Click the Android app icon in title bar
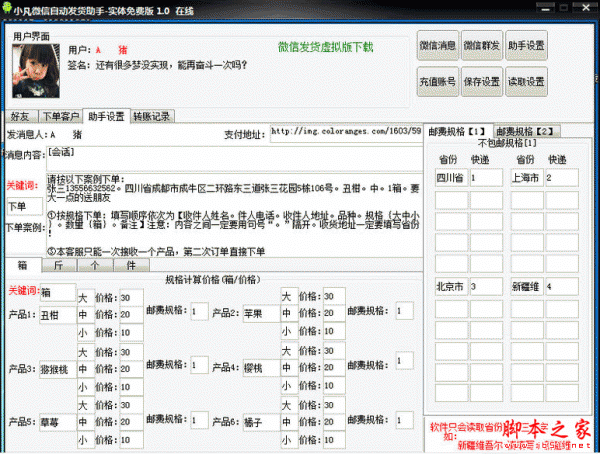The image size is (600, 454). point(7,8)
